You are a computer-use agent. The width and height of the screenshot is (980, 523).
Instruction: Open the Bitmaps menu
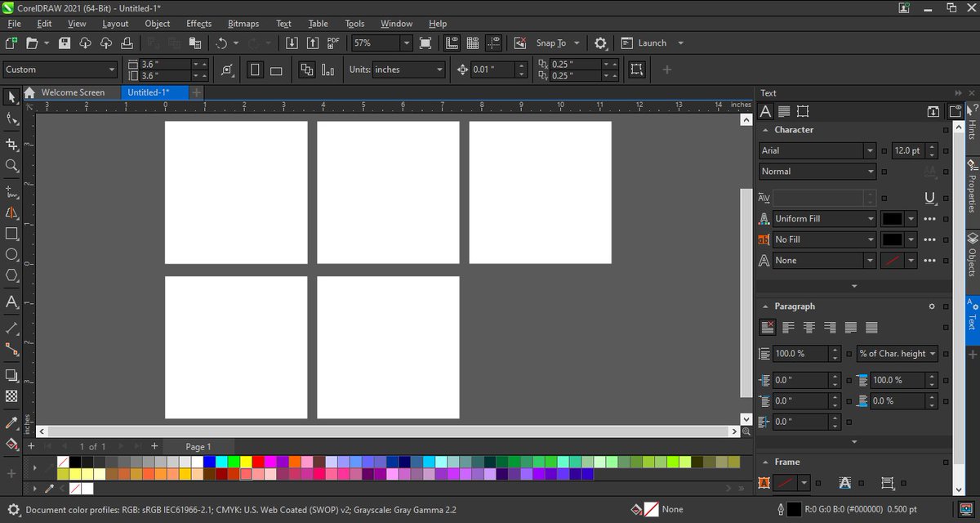[x=243, y=24]
